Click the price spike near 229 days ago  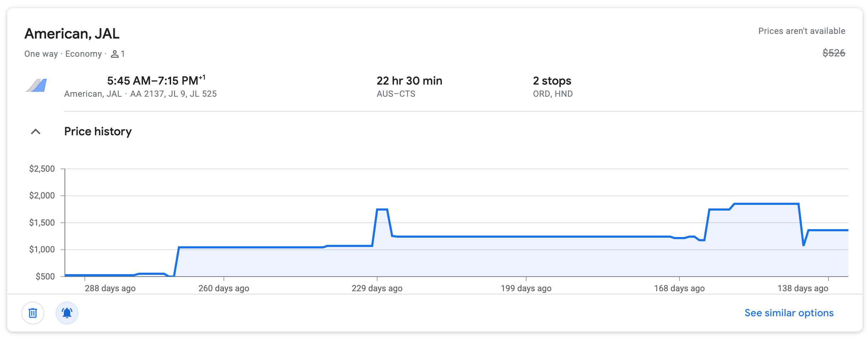point(382,210)
